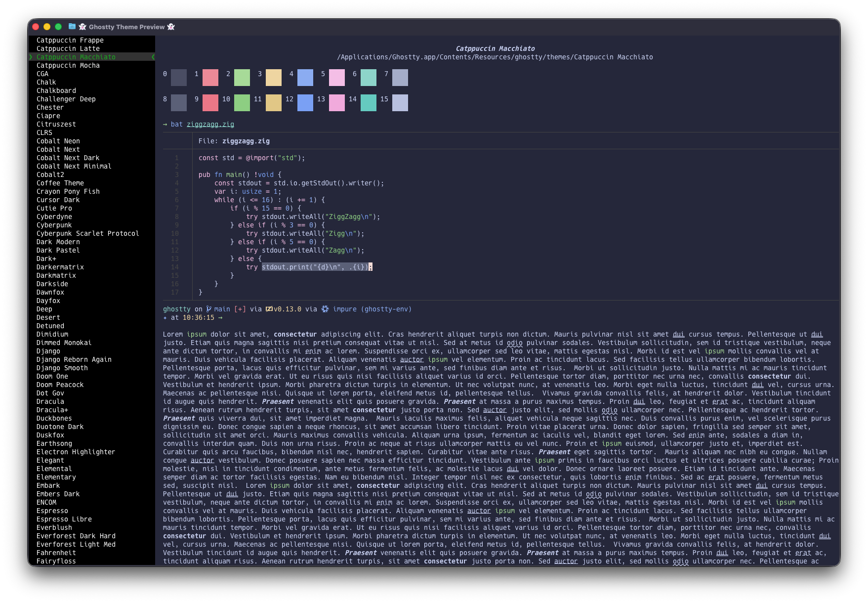This screenshot has height=603, width=868.
Task: Click the theme path under Catppuccin Macchiato heading
Action: [495, 57]
